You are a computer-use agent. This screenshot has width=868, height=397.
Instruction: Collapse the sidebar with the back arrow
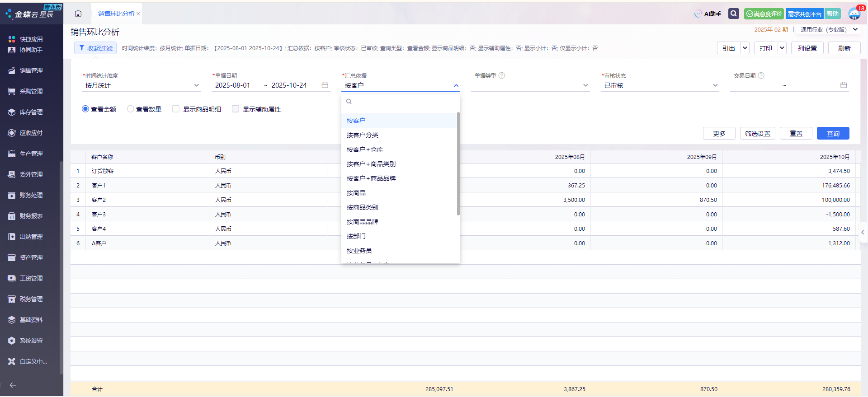pyautogui.click(x=13, y=385)
